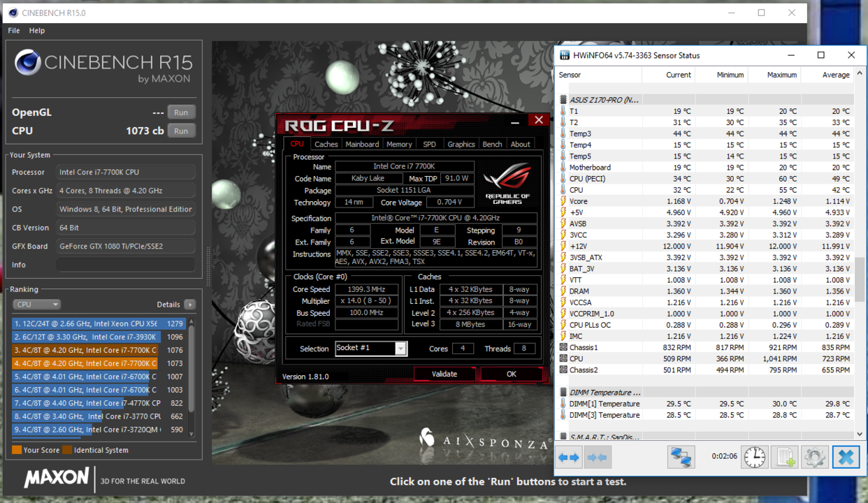868x503 pixels.
Task: Click the blue X icon in HWiNFO toolbar
Action: pos(846,458)
